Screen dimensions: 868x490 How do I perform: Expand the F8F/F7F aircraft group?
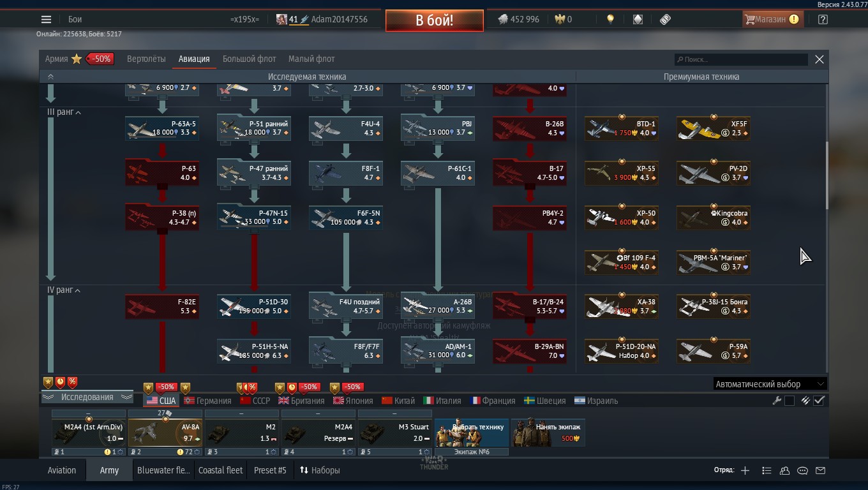tap(346, 351)
